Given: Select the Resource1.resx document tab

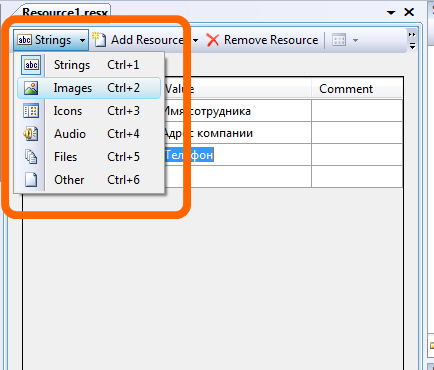Looking at the screenshot, I should pos(65,13).
